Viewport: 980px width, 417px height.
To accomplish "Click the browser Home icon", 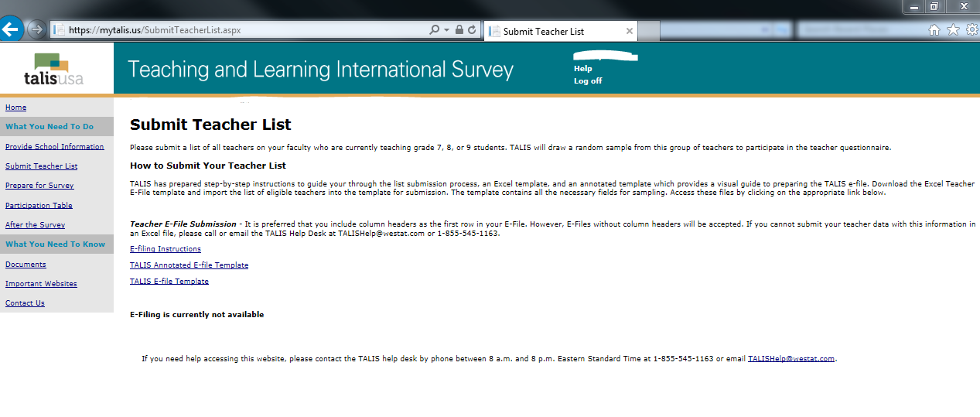I will coord(934,29).
